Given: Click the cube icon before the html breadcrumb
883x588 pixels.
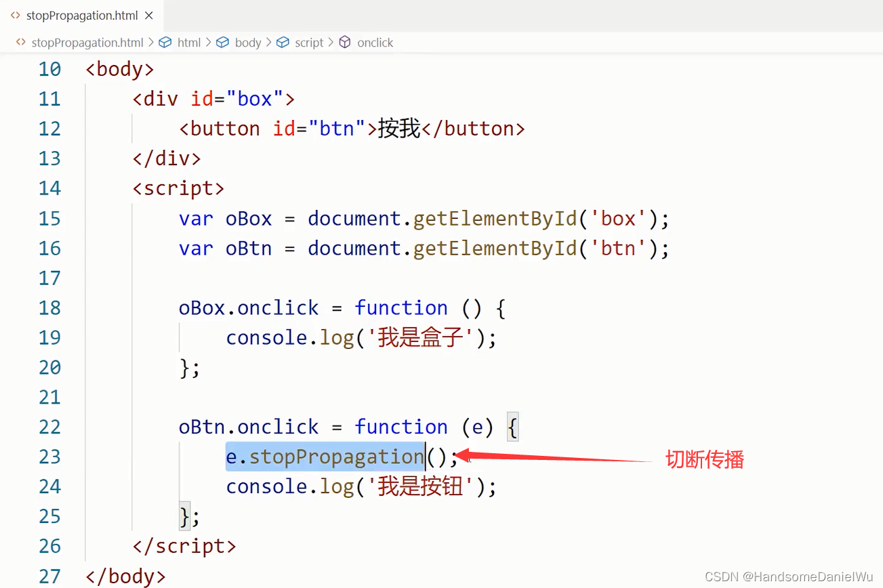Looking at the screenshot, I should 165,42.
